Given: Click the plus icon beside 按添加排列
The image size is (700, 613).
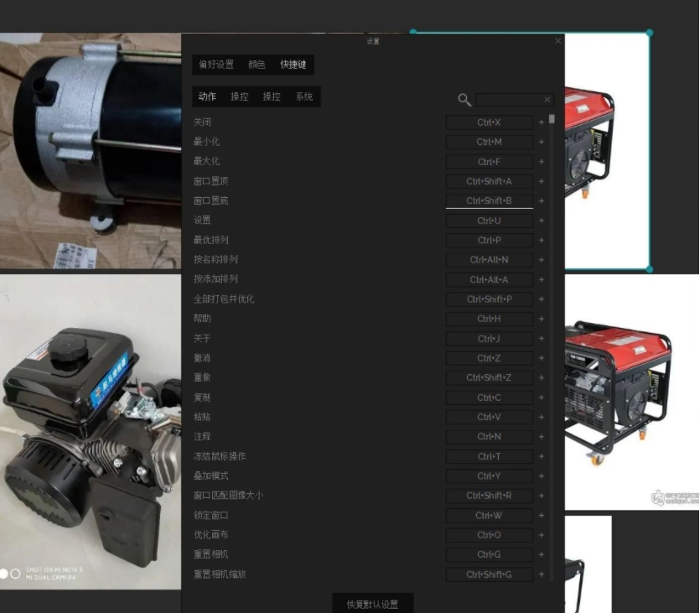Looking at the screenshot, I should pos(541,279).
